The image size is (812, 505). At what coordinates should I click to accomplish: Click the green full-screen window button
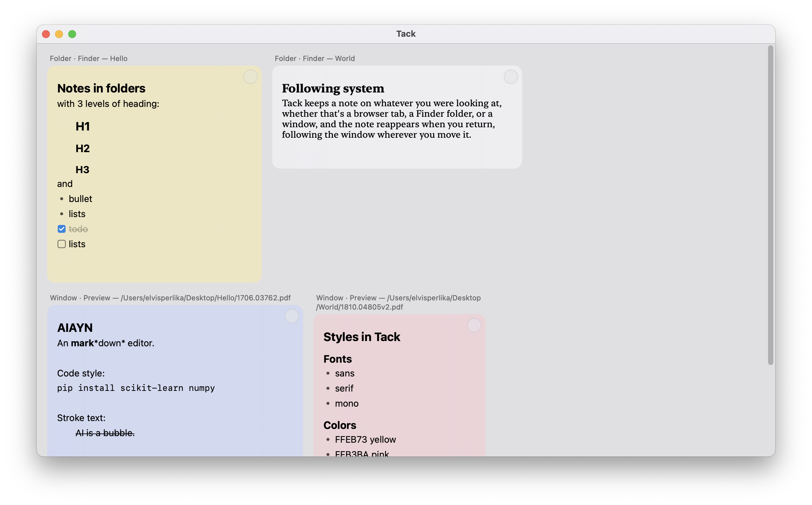(72, 34)
